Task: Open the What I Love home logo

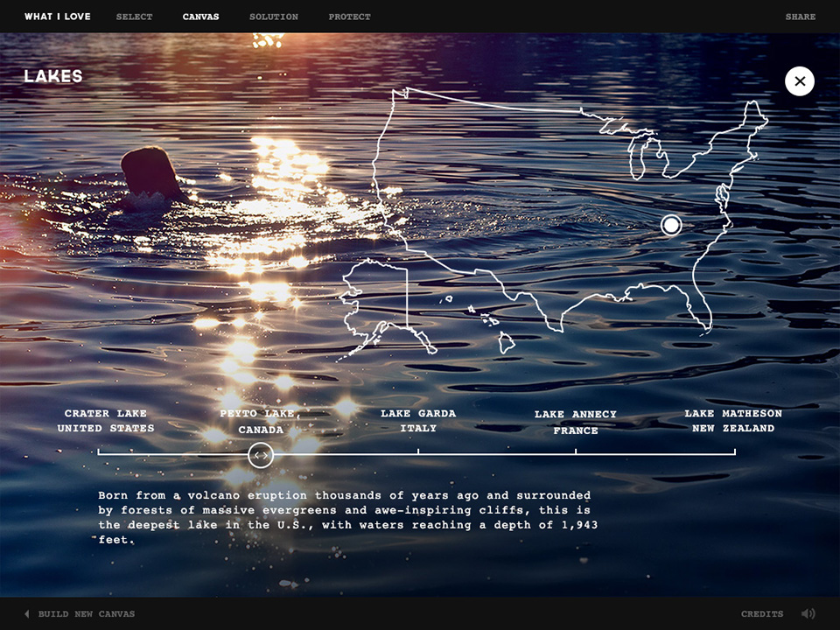Action: click(x=58, y=17)
